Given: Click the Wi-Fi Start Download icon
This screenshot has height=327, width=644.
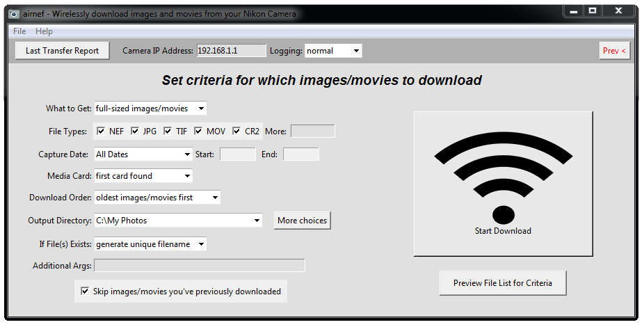Looking at the screenshot, I should (503, 184).
